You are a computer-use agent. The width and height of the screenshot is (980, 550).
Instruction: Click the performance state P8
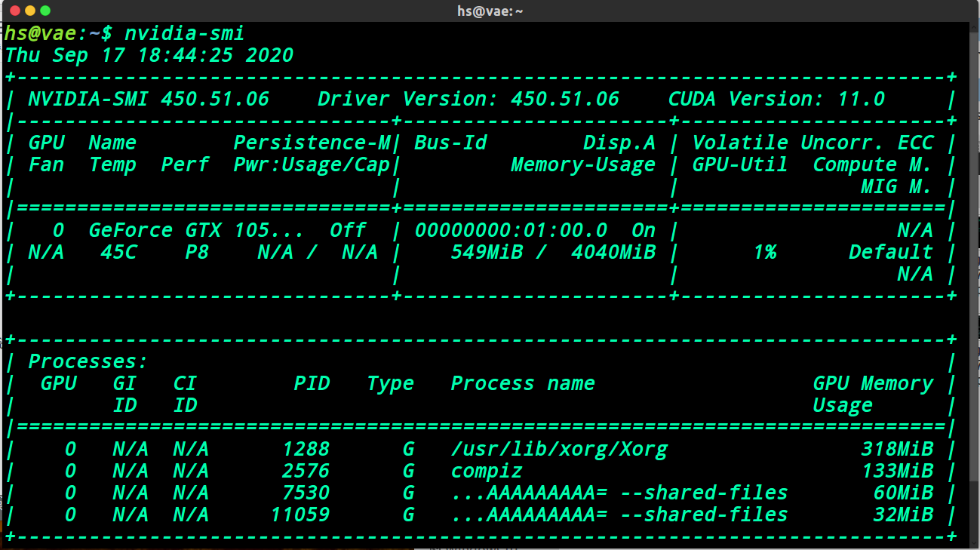pyautogui.click(x=197, y=252)
